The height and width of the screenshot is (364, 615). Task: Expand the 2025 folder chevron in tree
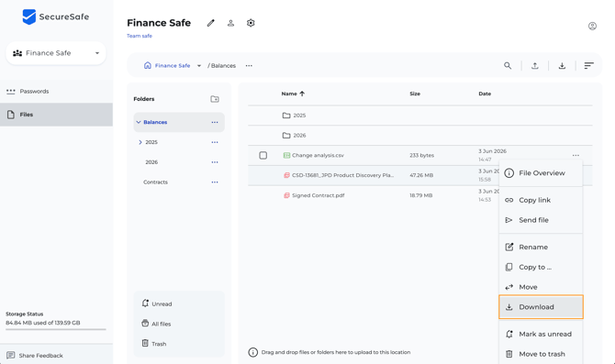140,142
